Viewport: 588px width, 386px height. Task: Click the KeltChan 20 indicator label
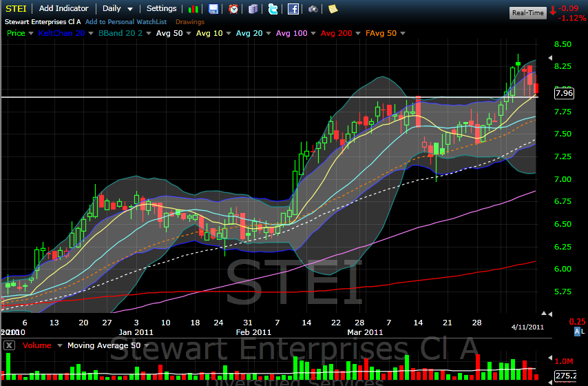point(61,33)
